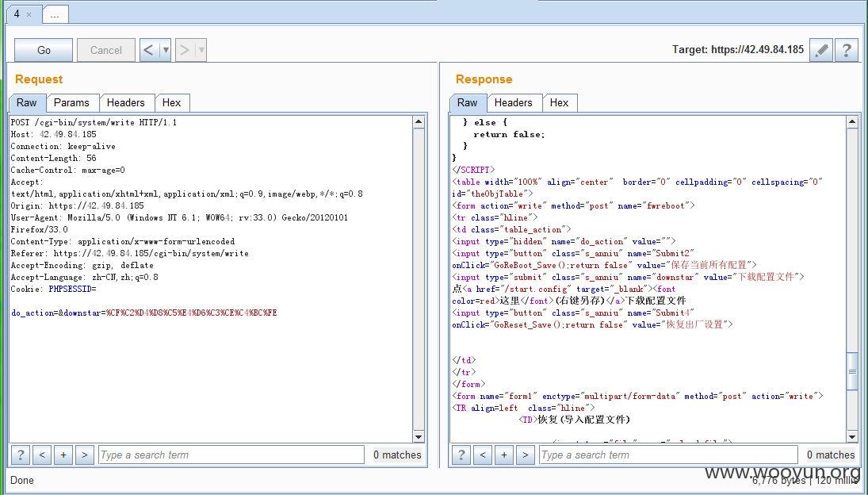
Task: Click request pane scroll down arrow
Action: point(419,436)
